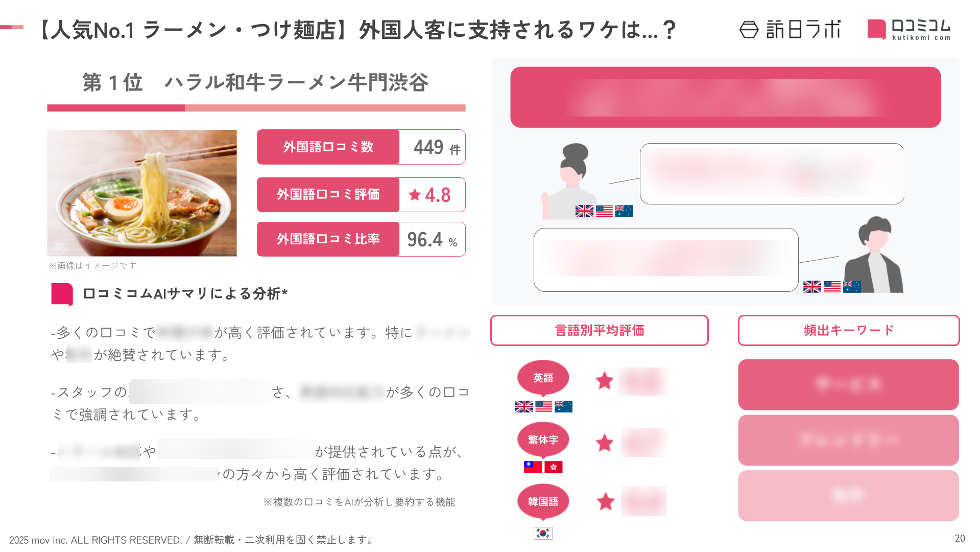Click the pink speech bubble icon beside AIサマリ
This screenshot has width=980, height=552.
[62, 294]
